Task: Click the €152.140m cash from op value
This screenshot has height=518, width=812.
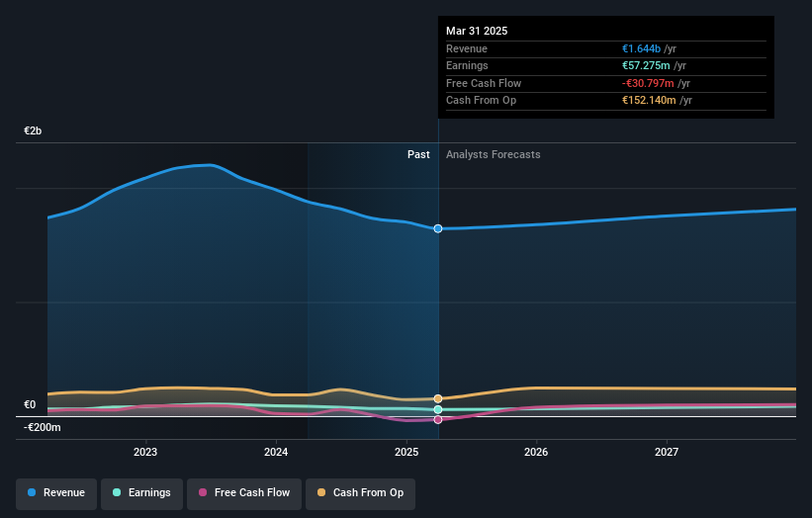Action: (x=649, y=101)
